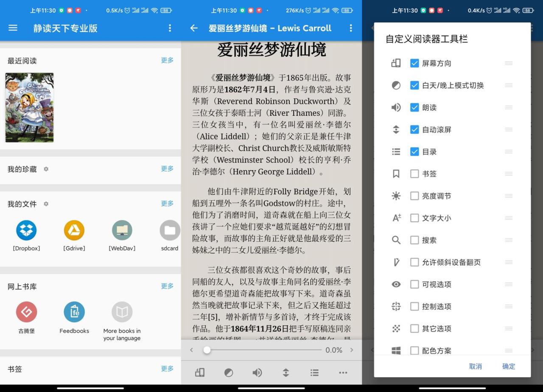Activate auto-scroll in the reader toolbar

click(x=285, y=372)
